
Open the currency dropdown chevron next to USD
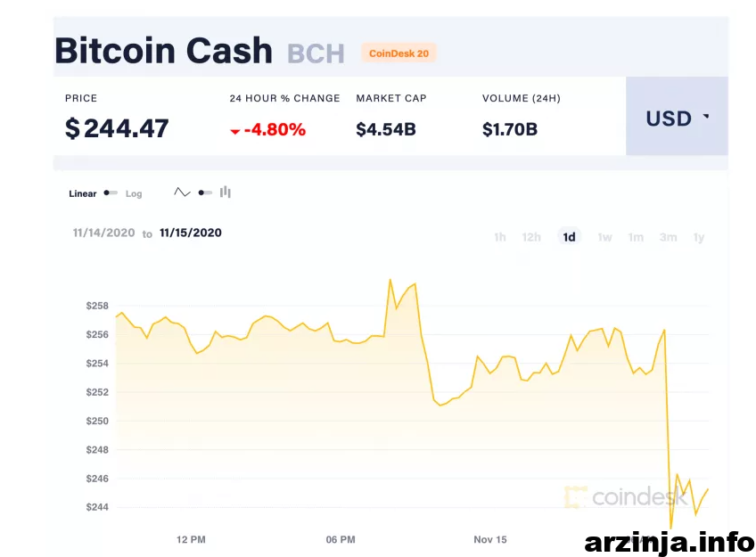(x=704, y=115)
